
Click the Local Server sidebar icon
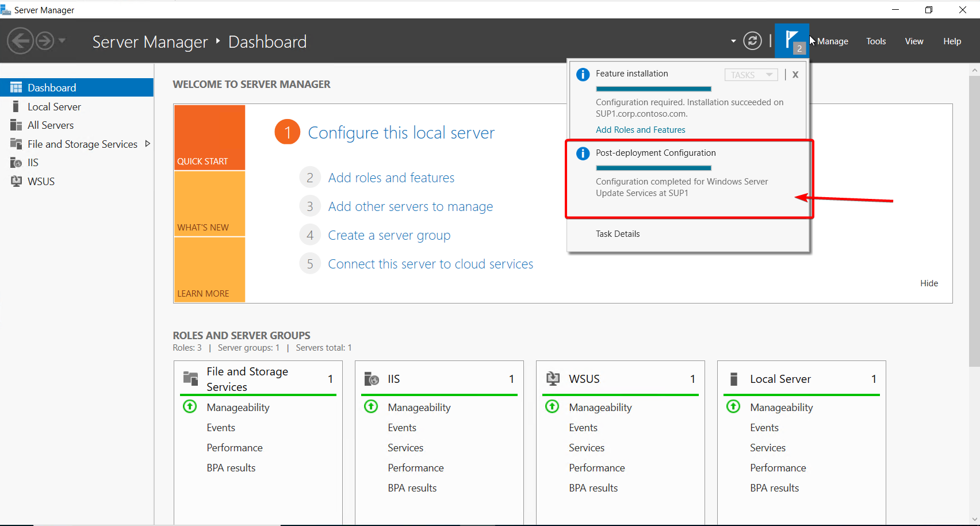(16, 106)
